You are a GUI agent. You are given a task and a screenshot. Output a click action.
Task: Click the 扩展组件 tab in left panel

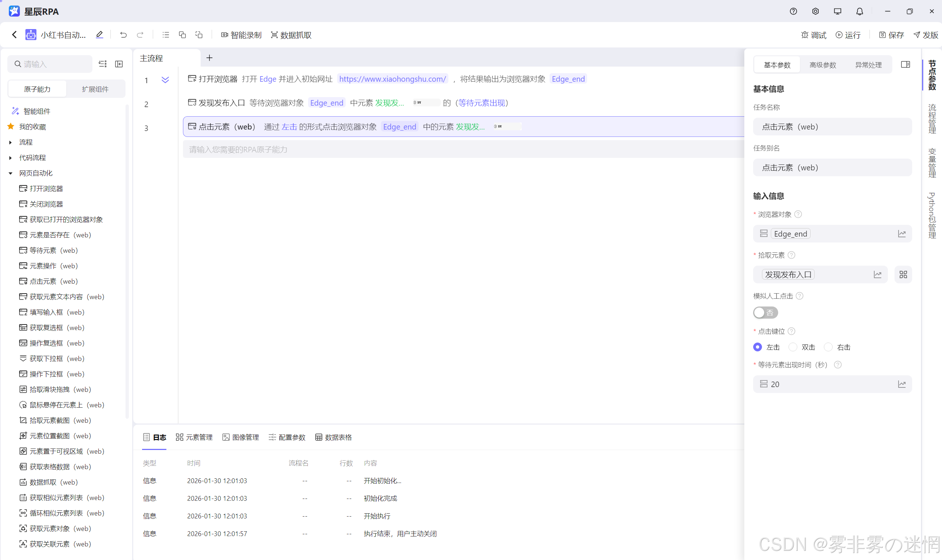pyautogui.click(x=95, y=89)
